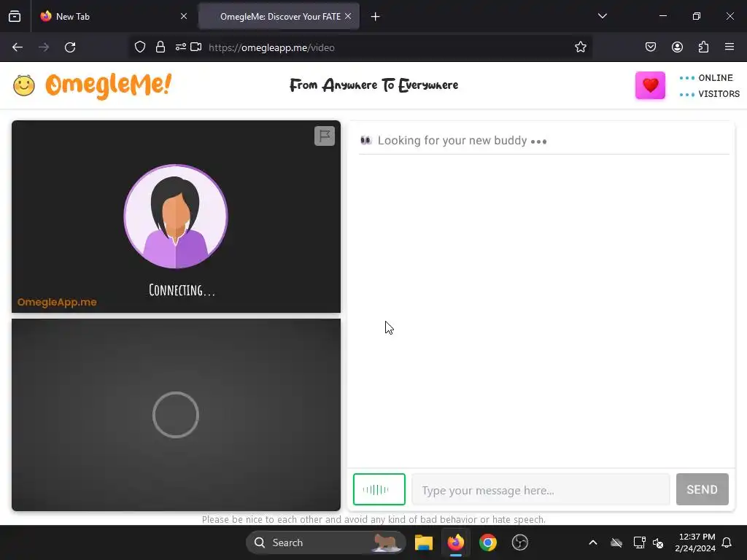Screen dimensions: 747x560
Task: Click the ONLINE counter label
Action: 716,77
